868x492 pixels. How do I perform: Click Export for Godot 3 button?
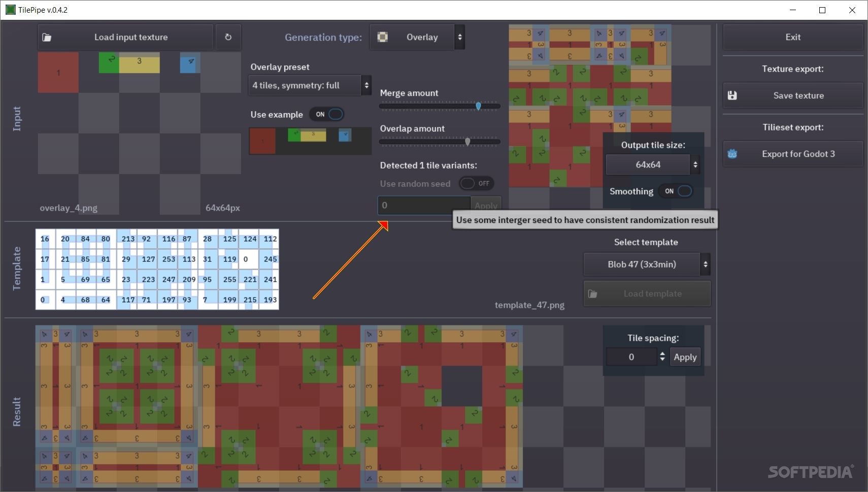792,154
